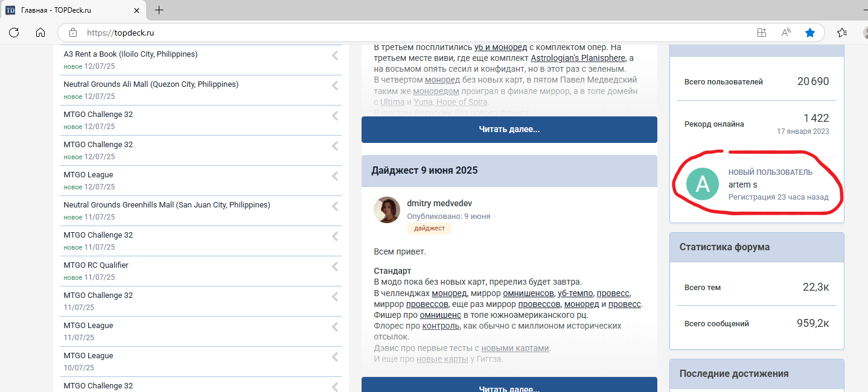Screen dimensions: 868x392
Task: Click the app install icon in address bar
Action: (762, 33)
